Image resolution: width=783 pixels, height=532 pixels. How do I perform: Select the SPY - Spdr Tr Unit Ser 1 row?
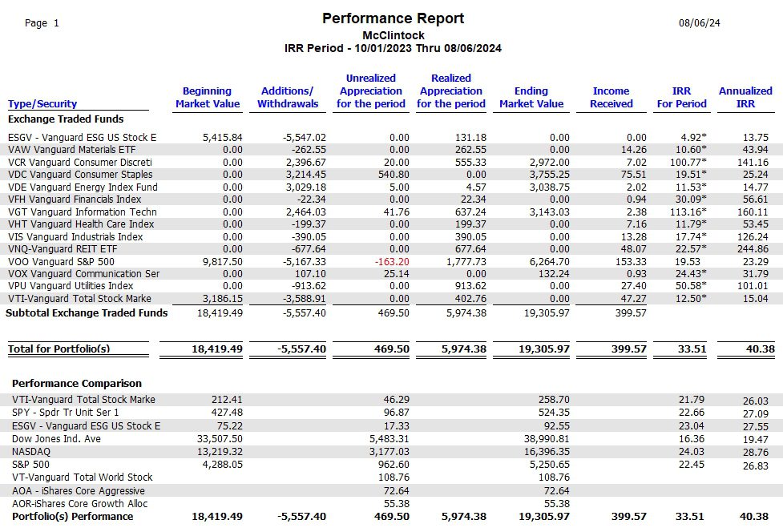(391, 413)
